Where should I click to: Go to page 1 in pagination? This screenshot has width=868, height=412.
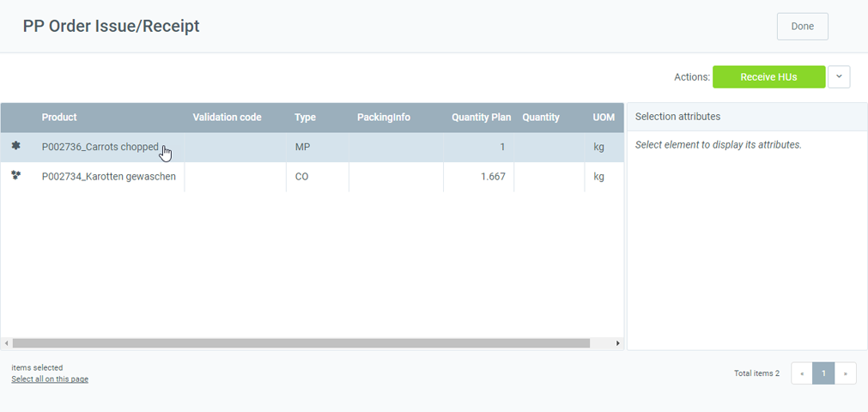pyautogui.click(x=823, y=373)
